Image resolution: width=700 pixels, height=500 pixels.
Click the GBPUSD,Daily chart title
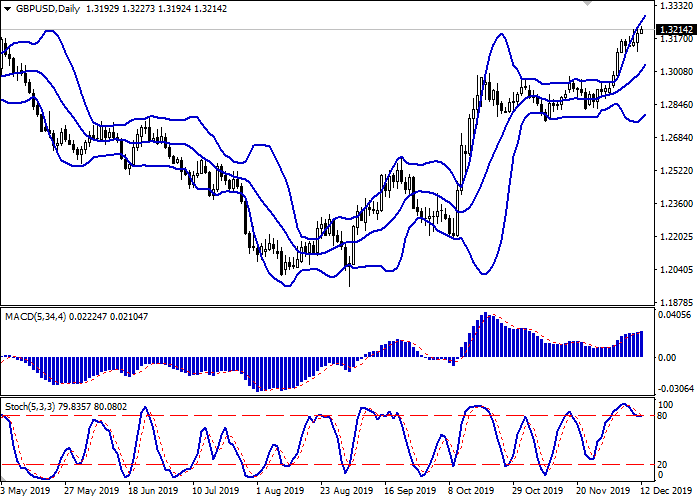coord(46,8)
